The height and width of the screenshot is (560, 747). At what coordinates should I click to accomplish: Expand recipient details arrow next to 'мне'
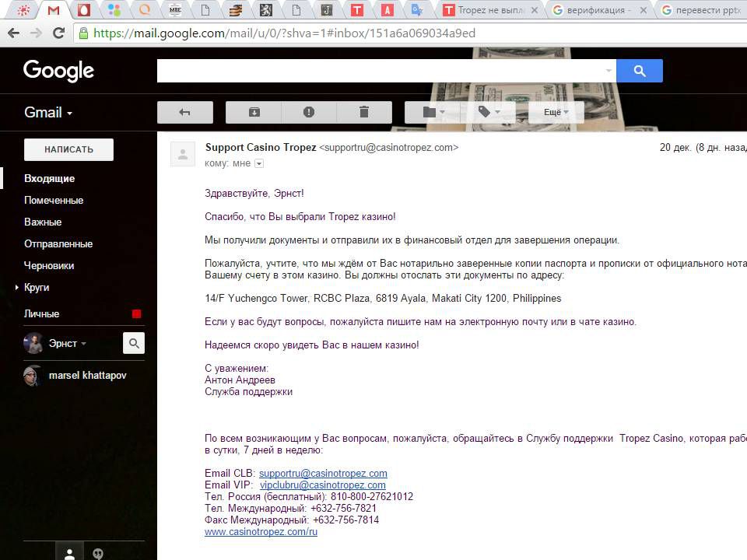coord(258,164)
